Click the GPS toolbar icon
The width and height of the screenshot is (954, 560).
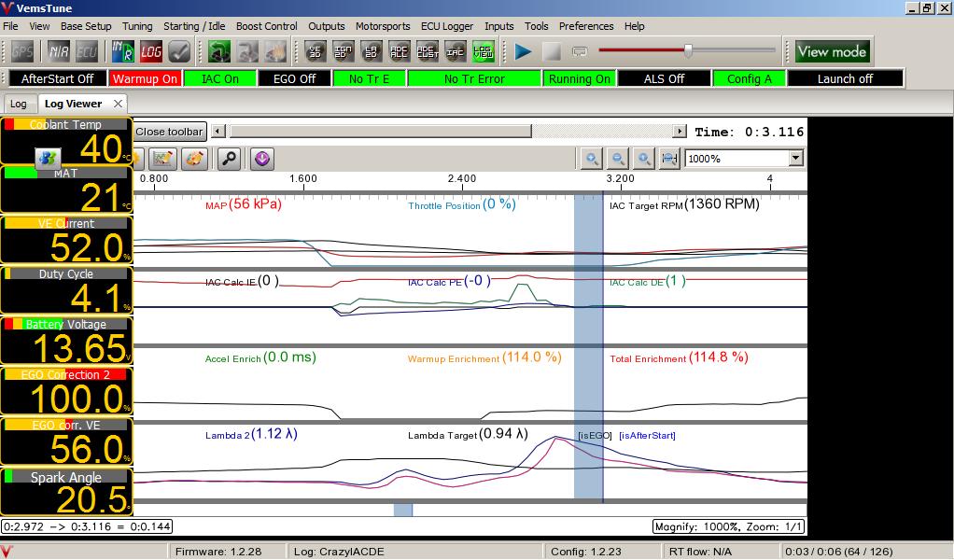coord(22,52)
